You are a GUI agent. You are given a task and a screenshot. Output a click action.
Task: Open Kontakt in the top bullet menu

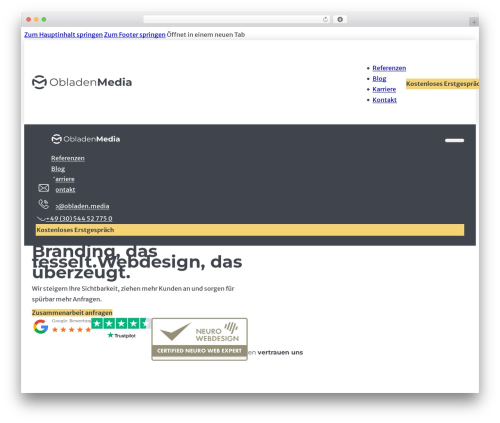tap(384, 100)
